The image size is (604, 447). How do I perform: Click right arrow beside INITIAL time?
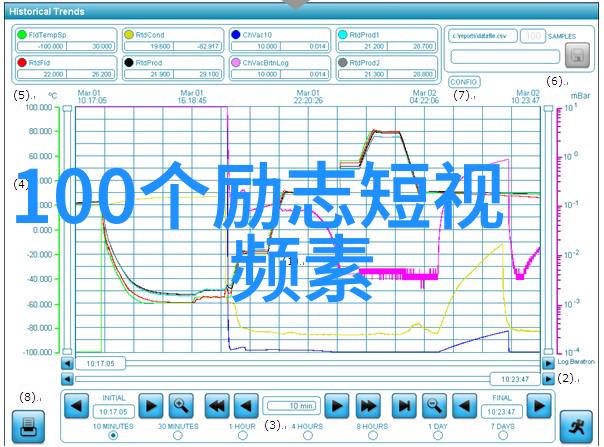151,406
